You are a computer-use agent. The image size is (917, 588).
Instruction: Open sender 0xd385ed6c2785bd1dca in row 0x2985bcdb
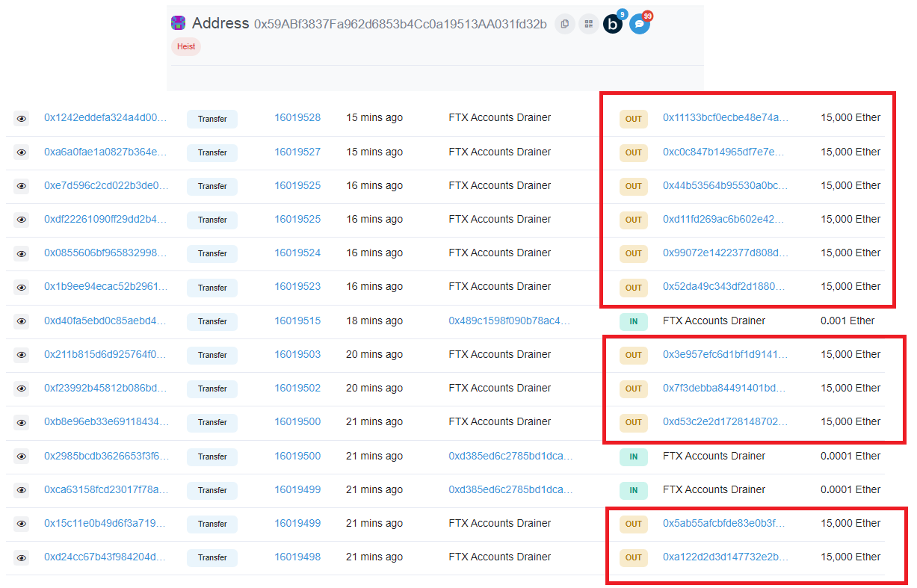[x=511, y=456]
